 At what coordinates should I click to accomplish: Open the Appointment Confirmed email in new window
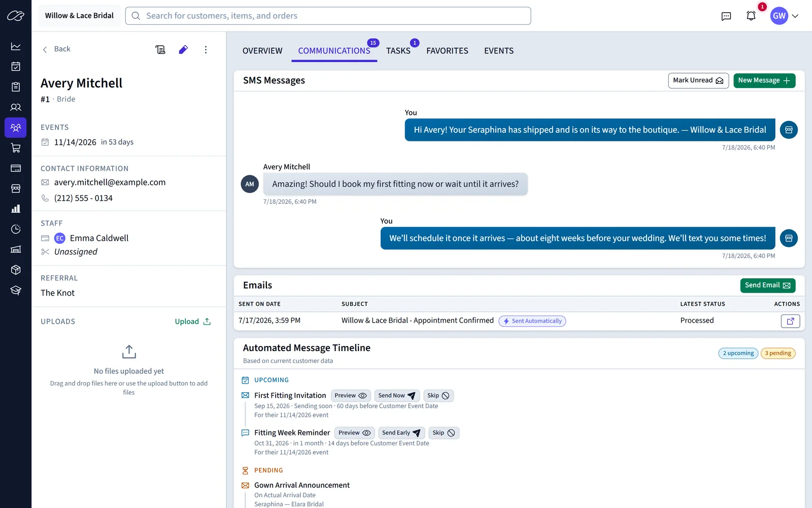[790, 321]
